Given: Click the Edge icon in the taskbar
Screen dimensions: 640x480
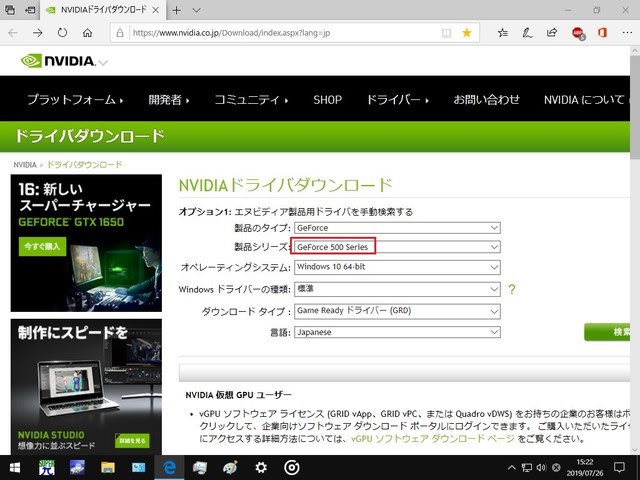Looking at the screenshot, I should tap(169, 467).
